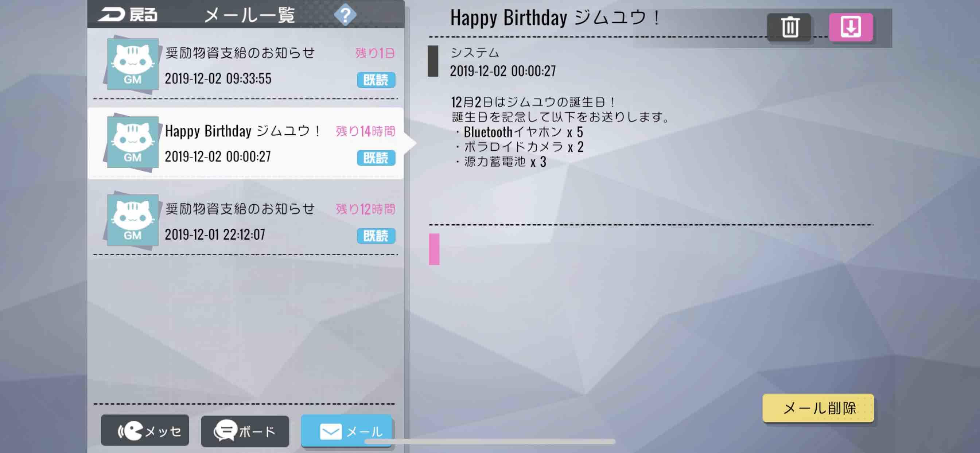The width and height of the screenshot is (980, 453).
Task: Click the GM cat avatar of the Happy Birthday mail
Action: coord(132,142)
